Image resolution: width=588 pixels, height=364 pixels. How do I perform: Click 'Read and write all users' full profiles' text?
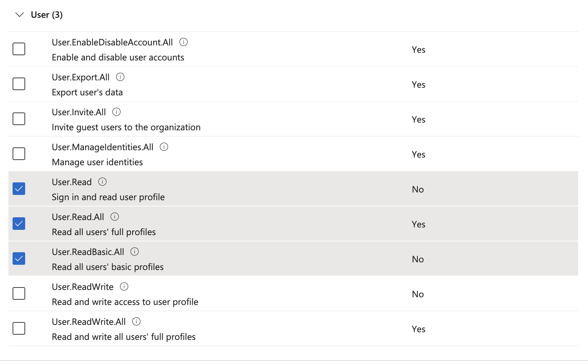pos(124,337)
